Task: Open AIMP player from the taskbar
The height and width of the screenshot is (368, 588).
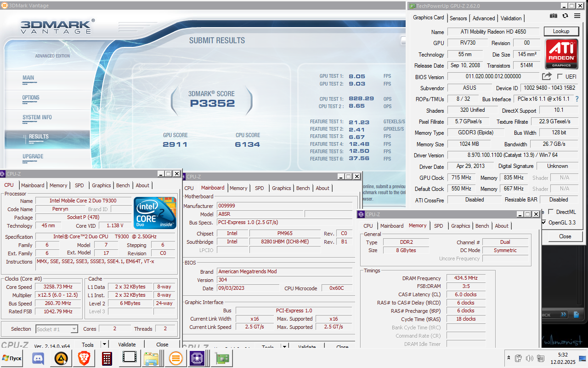Action: 61,358
